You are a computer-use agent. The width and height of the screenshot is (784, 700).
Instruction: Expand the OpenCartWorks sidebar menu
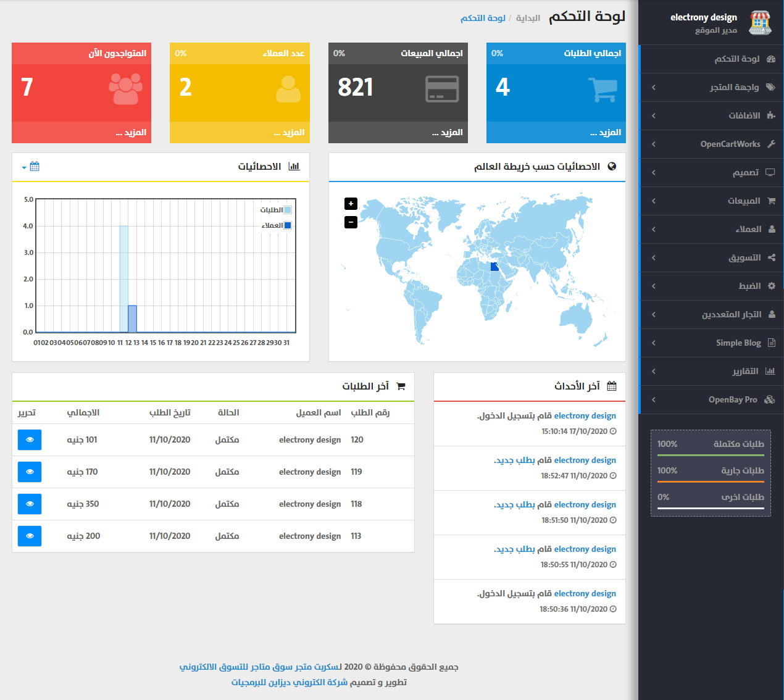(712, 144)
